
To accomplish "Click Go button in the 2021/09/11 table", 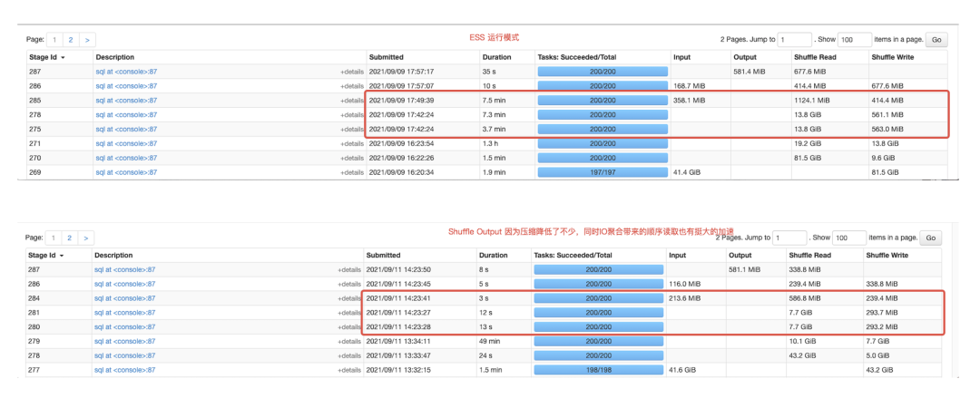I will 931,238.
